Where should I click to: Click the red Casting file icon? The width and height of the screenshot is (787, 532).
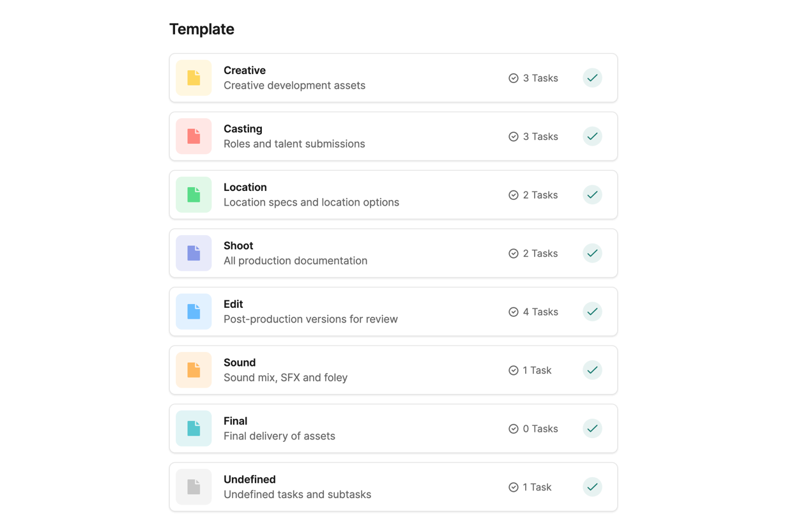click(x=194, y=136)
